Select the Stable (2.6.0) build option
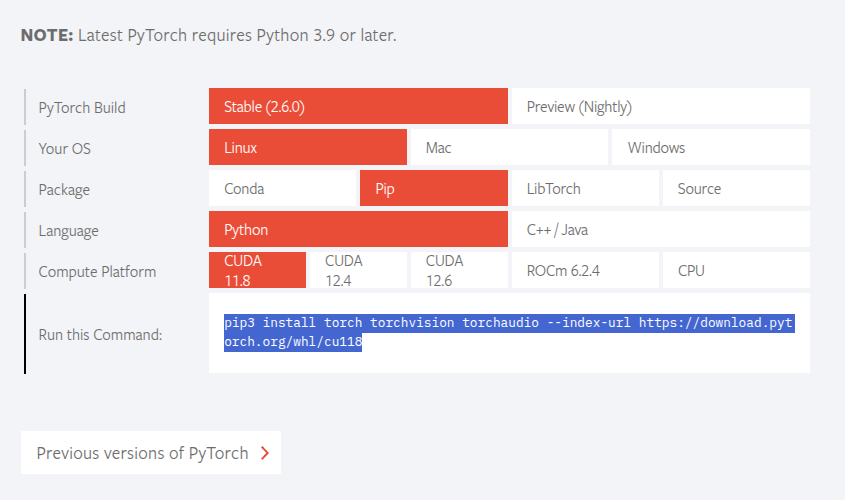This screenshot has width=845, height=500. click(358, 106)
